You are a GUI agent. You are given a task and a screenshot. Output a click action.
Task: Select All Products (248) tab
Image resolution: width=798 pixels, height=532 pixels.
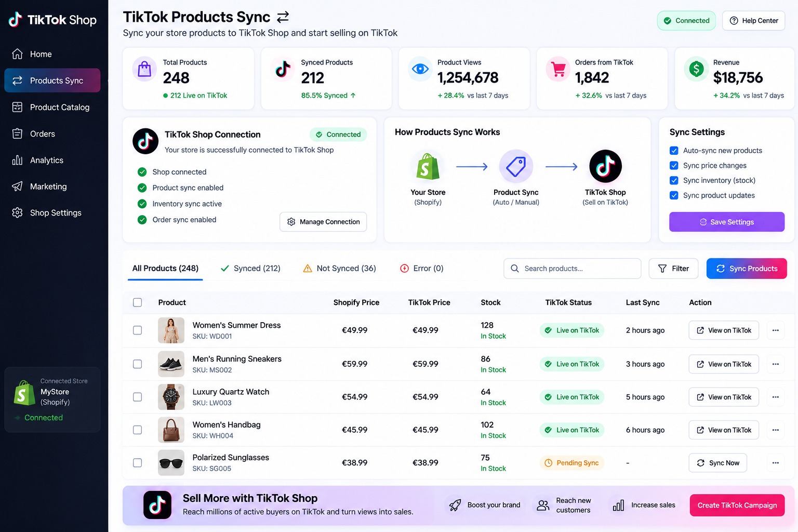[165, 269]
